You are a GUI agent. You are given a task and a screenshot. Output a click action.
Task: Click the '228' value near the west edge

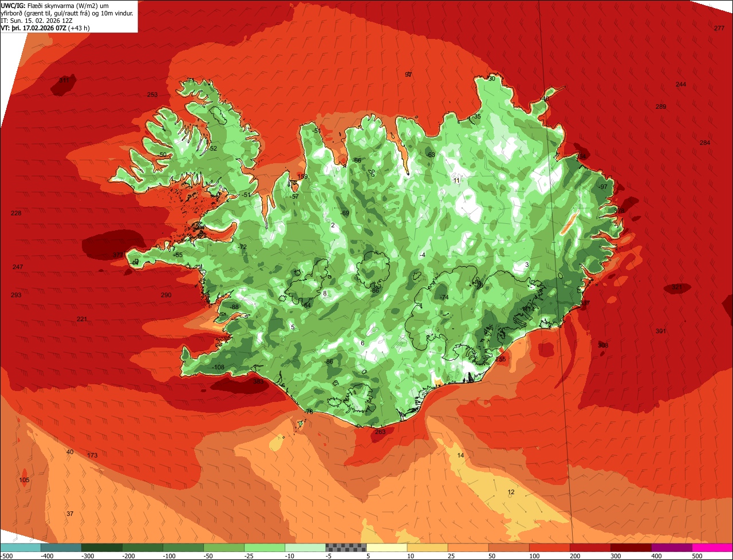pyautogui.click(x=16, y=213)
